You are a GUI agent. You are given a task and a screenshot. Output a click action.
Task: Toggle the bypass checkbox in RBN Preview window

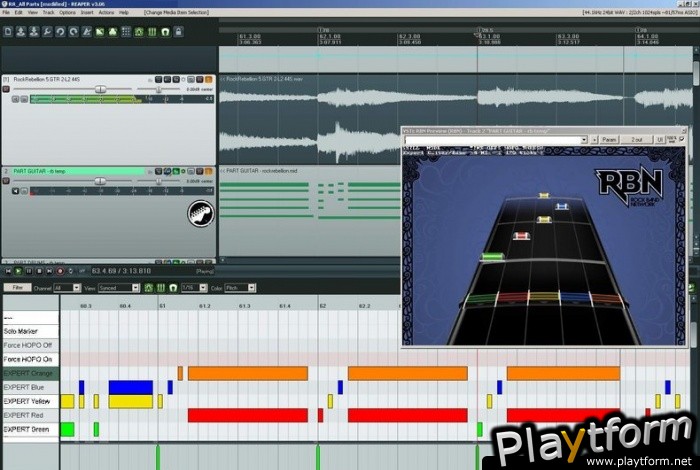682,139
